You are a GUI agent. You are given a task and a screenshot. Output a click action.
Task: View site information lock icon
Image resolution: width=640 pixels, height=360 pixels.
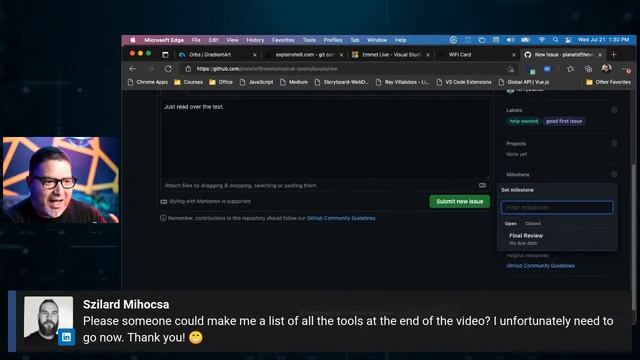coord(188,69)
